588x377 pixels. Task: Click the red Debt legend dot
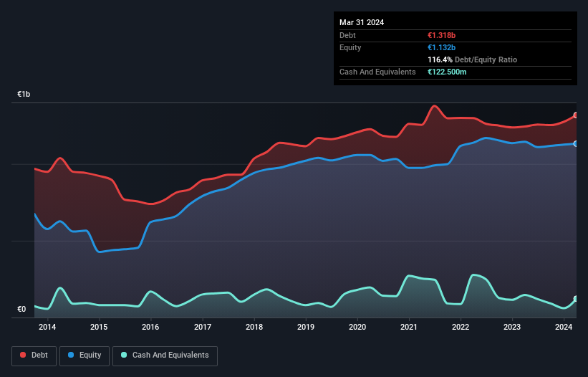pos(23,355)
